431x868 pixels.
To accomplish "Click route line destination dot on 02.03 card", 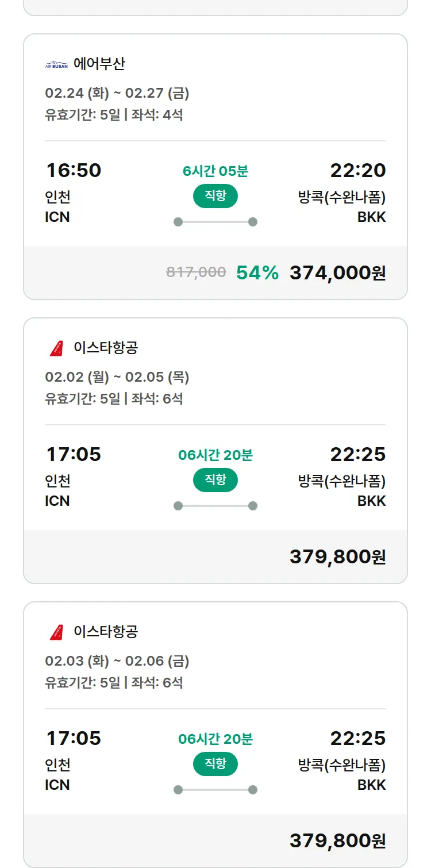I will pos(253,790).
